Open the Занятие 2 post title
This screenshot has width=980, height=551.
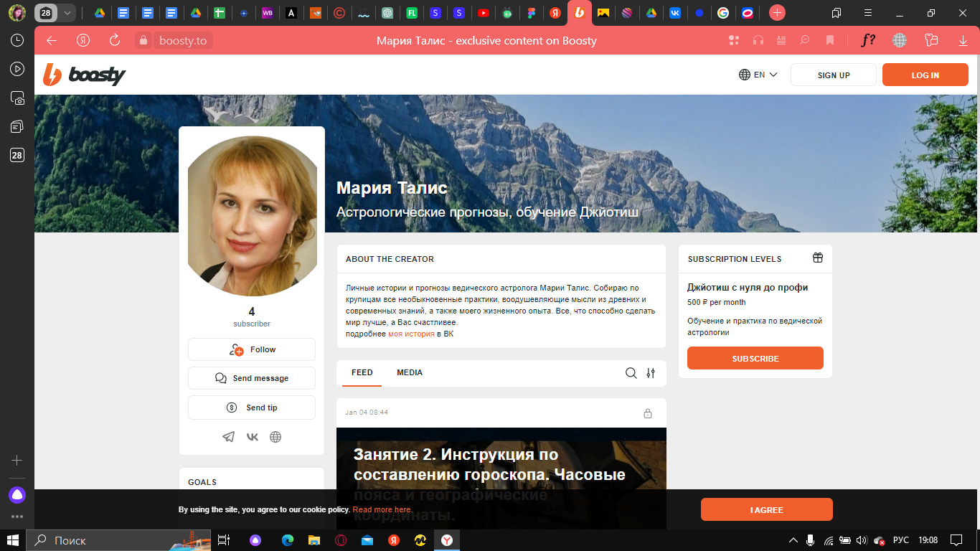click(x=489, y=484)
